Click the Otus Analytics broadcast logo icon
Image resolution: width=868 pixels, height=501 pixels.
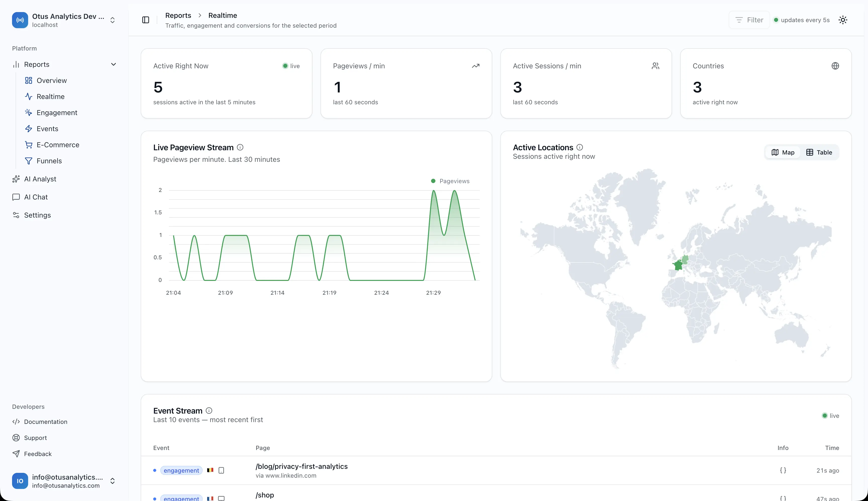20,20
